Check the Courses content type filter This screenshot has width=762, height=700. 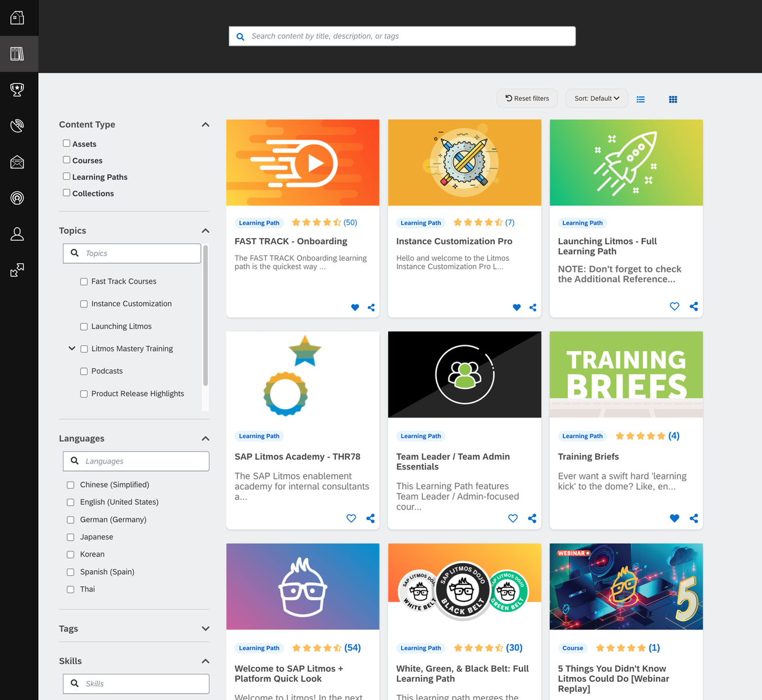[x=66, y=160]
